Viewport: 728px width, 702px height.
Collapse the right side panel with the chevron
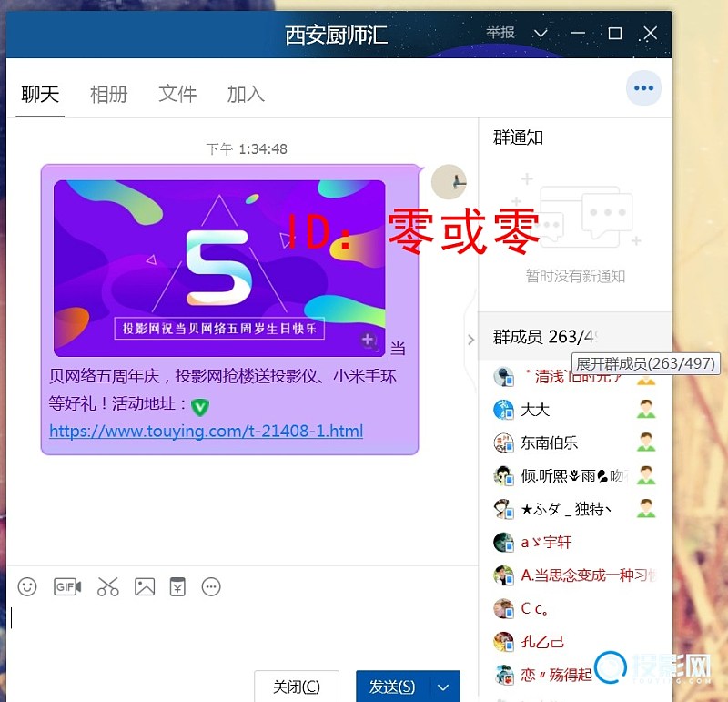pos(470,340)
